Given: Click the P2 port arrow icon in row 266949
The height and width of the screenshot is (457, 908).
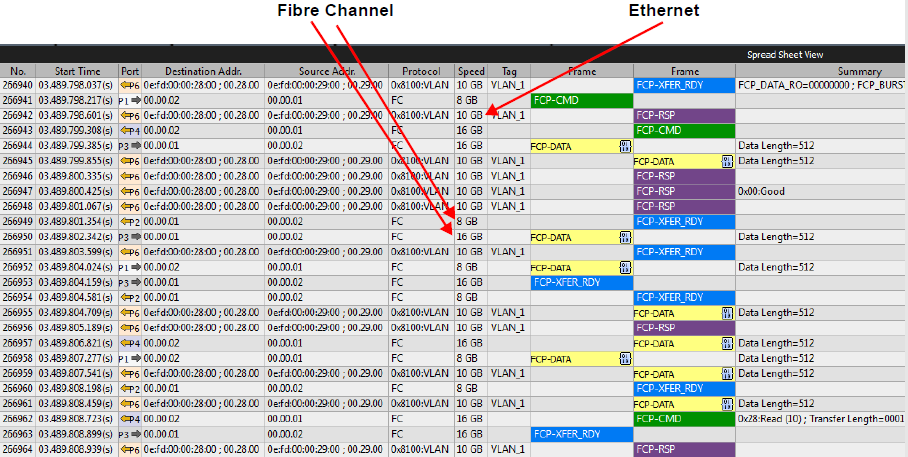Looking at the screenshot, I should click(130, 222).
